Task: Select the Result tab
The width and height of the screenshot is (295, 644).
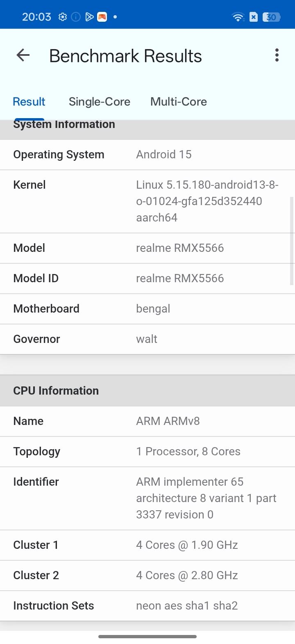Action: (29, 102)
